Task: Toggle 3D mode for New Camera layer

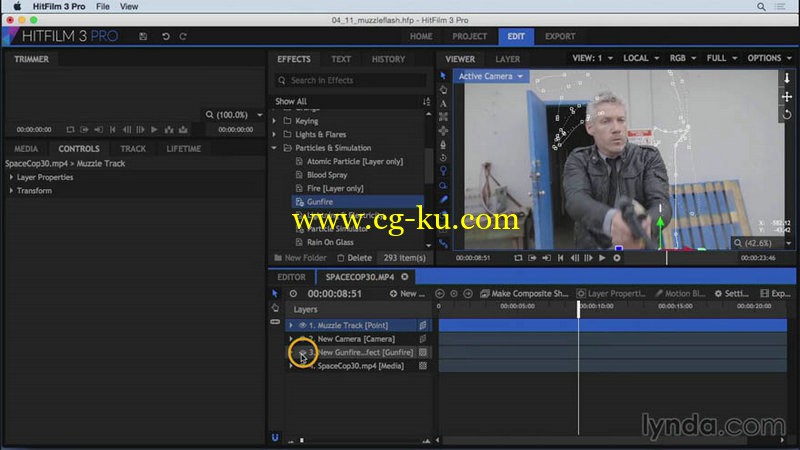Action: [x=423, y=339]
